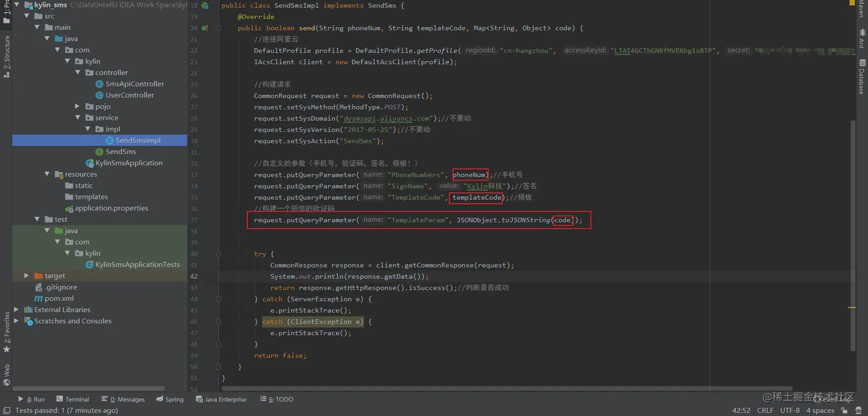
Task: Click the project tree horizontal scrollbar
Action: 89,388
